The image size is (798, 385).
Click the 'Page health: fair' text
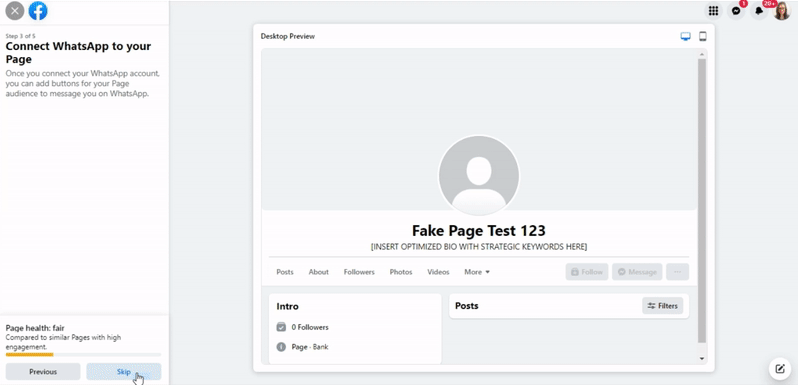click(35, 328)
